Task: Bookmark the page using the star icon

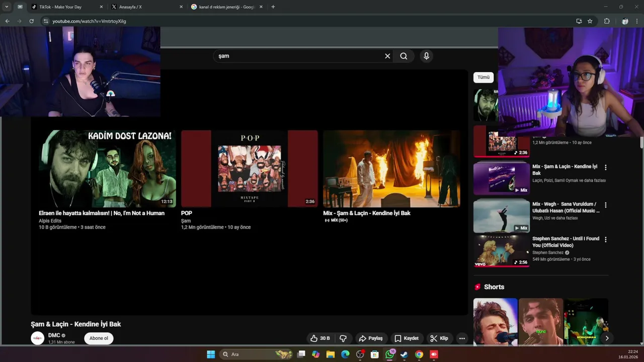Action: click(x=590, y=21)
